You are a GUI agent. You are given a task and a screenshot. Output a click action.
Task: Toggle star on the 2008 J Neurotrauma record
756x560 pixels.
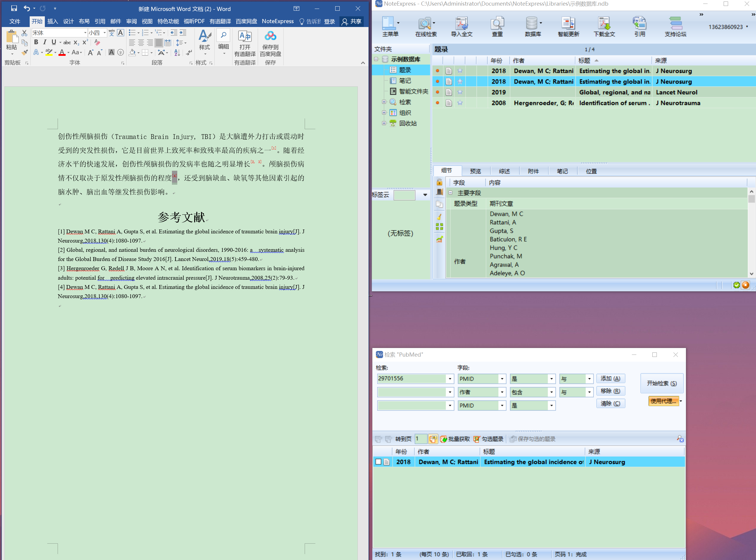[x=460, y=103]
